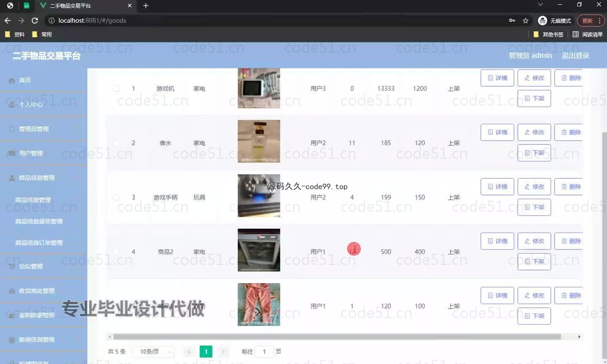Open 个人中心 in the sidebar
Image resolution: width=607 pixels, height=364 pixels.
click(31, 104)
